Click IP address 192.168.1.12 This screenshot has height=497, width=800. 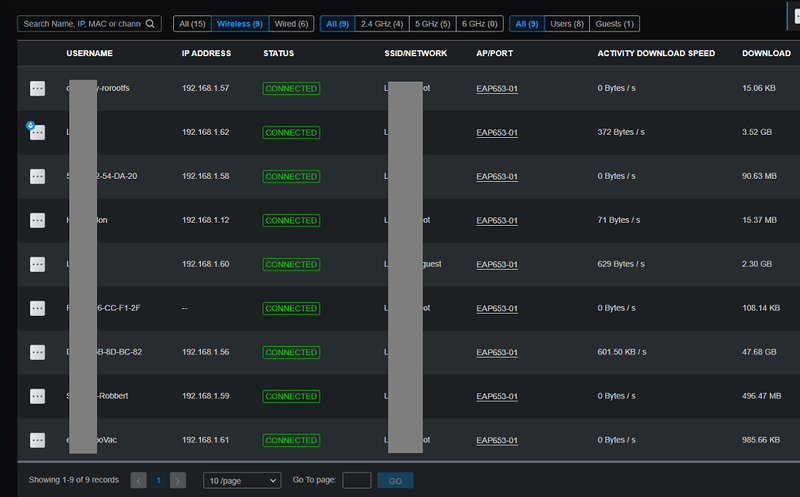[206, 220]
